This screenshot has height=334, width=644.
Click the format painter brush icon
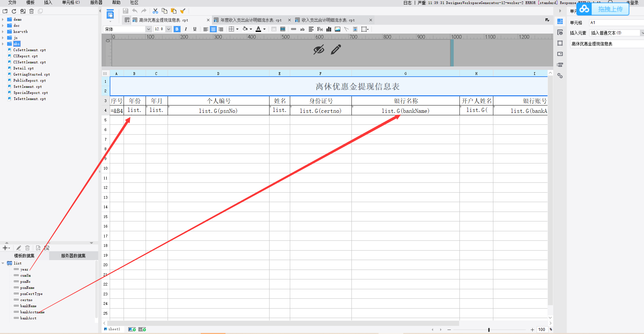tap(183, 11)
